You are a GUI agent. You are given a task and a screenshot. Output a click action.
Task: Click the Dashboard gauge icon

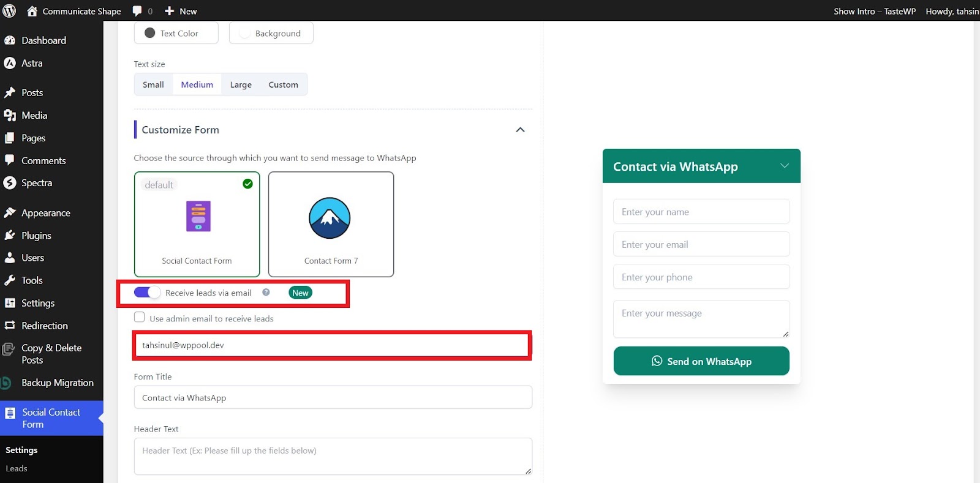pos(9,40)
